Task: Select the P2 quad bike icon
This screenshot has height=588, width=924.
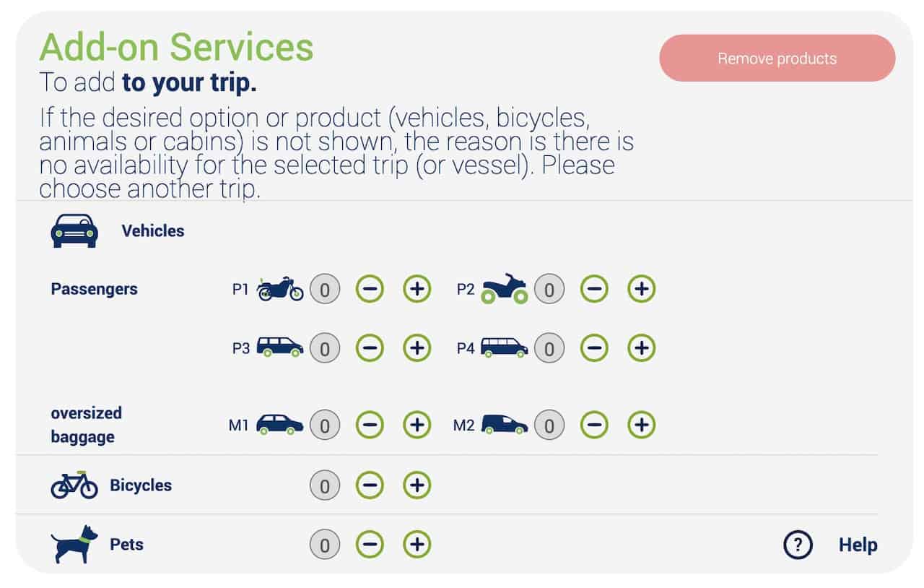Action: coord(505,288)
